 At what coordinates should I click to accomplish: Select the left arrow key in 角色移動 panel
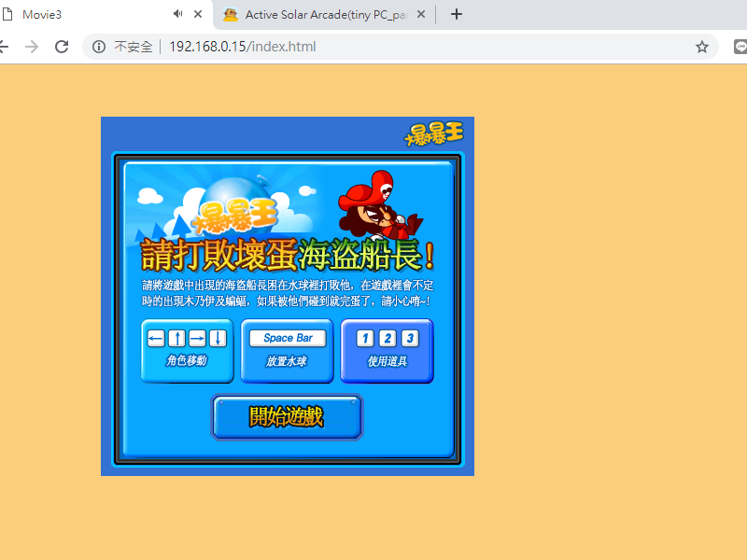coord(157,338)
